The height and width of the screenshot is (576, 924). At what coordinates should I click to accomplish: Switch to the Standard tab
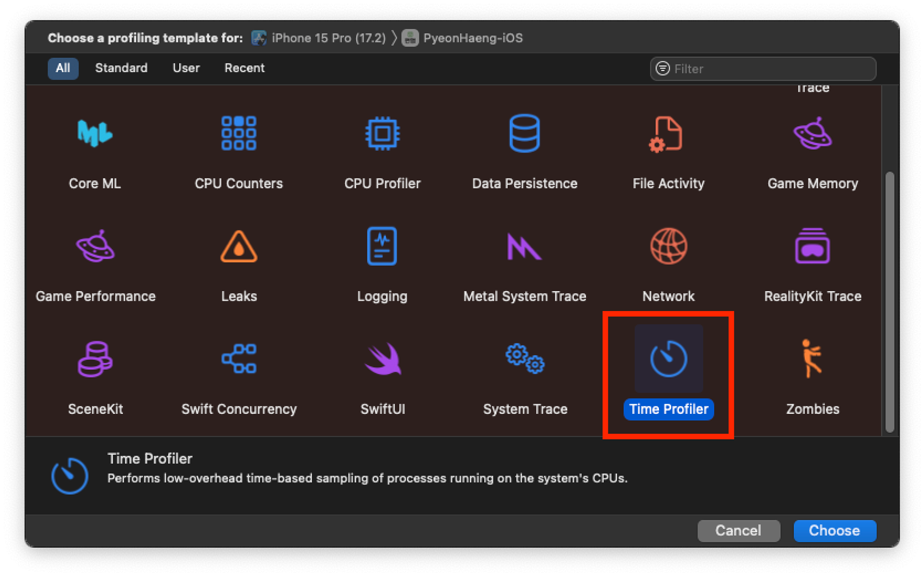[x=121, y=68]
